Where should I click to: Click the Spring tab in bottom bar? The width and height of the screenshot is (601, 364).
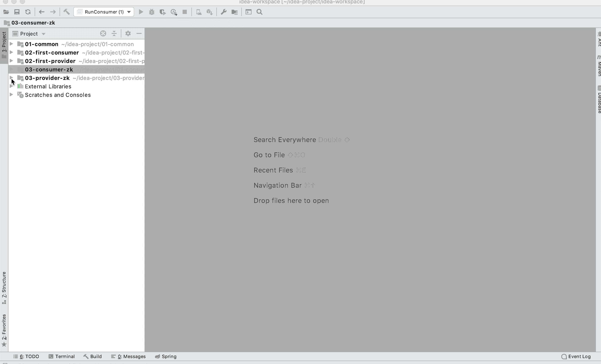(x=169, y=356)
